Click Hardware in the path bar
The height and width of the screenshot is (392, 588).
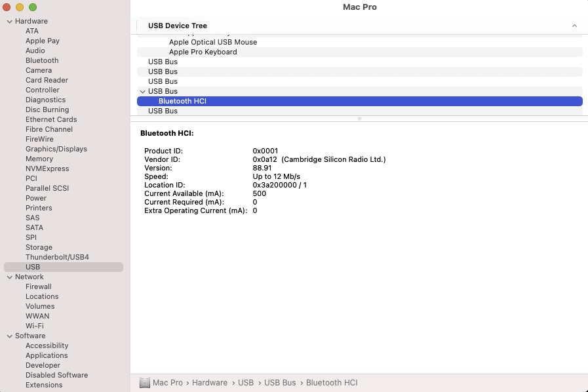[x=210, y=383]
